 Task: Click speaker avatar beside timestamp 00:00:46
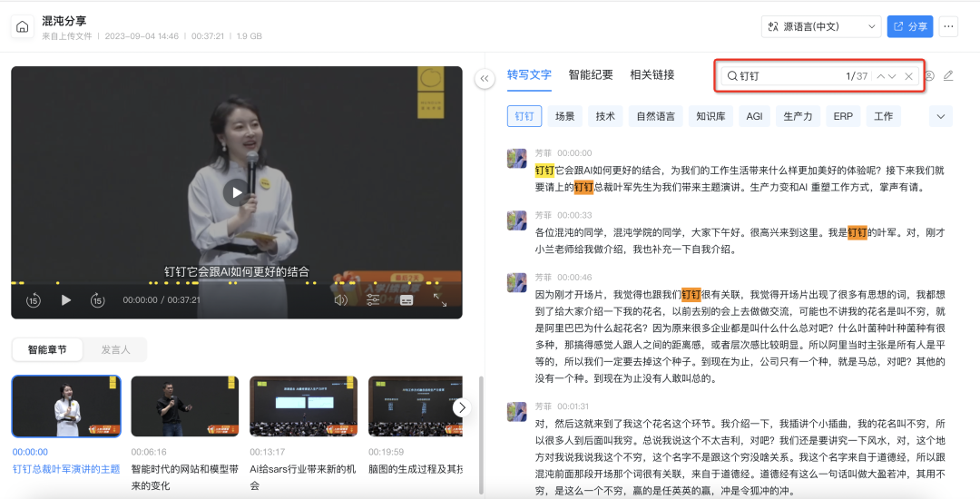tap(517, 282)
